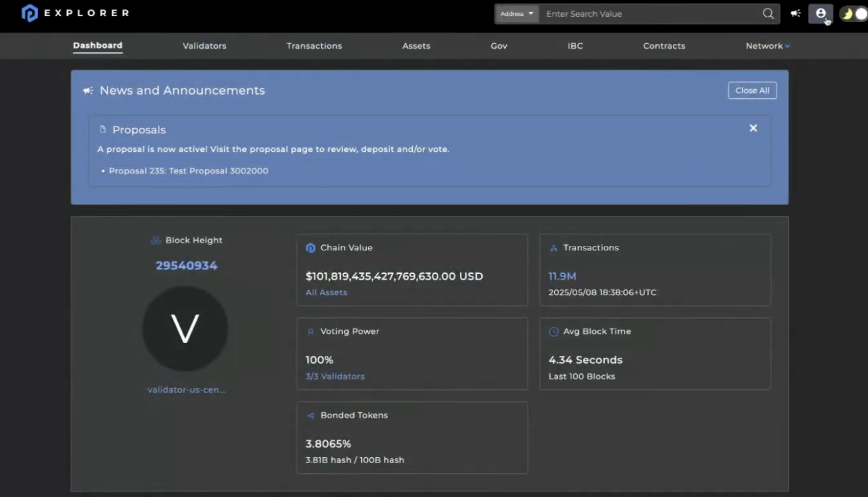
Task: Switch to the Validators tab
Action: 205,46
